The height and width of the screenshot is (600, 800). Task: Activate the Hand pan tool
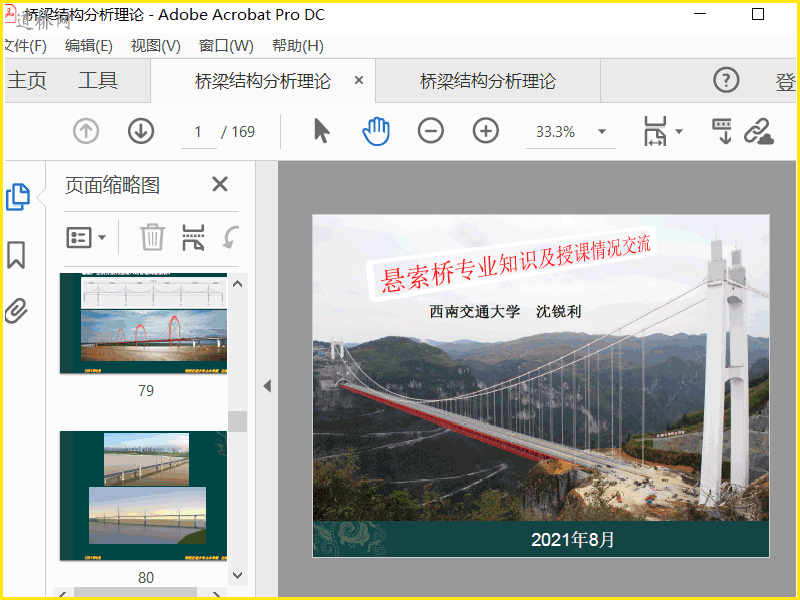[376, 131]
